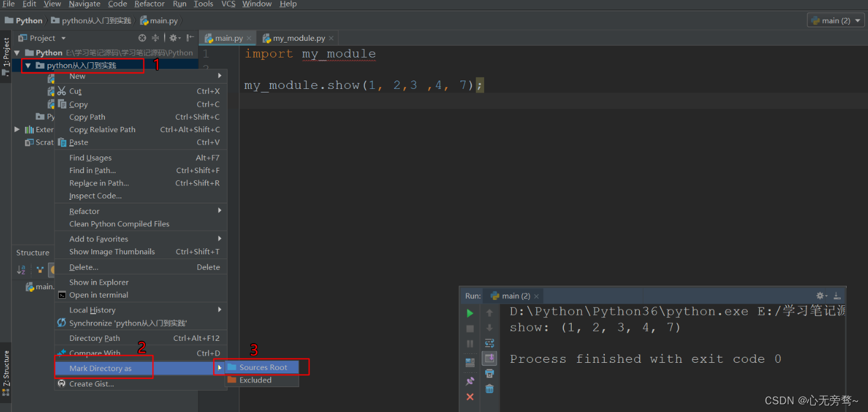The image size is (868, 412).
Task: Open Add to Favorites submenu
Action: point(141,239)
